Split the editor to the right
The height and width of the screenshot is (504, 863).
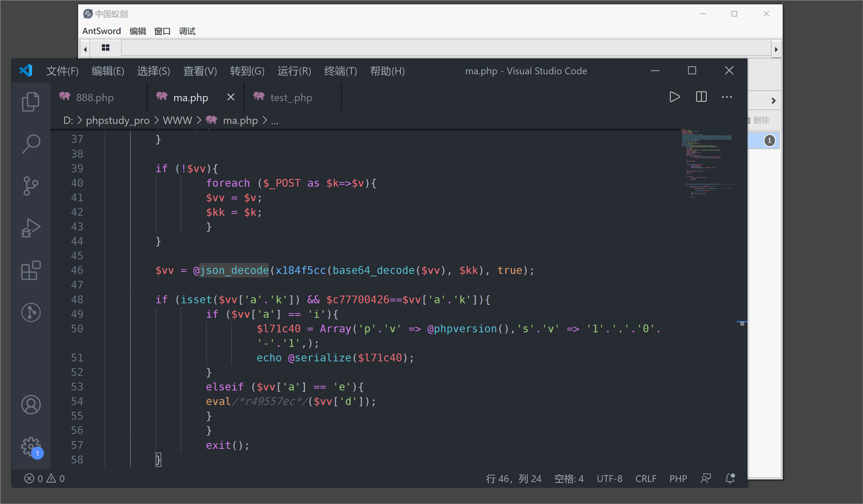pyautogui.click(x=701, y=97)
